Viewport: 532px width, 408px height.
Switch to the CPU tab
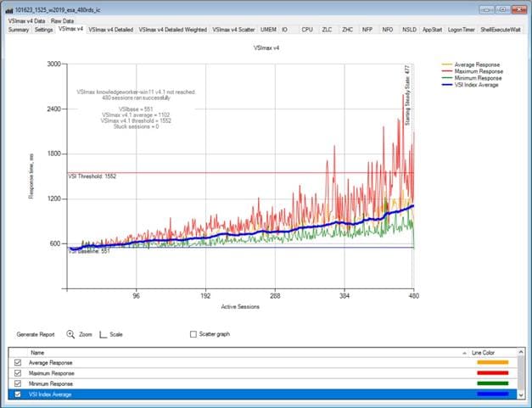coord(307,30)
